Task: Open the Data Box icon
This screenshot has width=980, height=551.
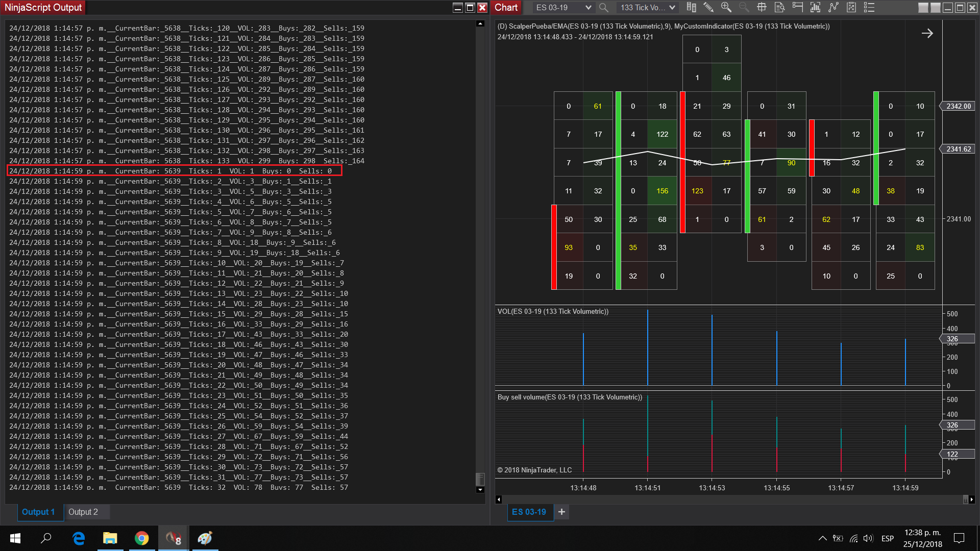Action: [779, 8]
